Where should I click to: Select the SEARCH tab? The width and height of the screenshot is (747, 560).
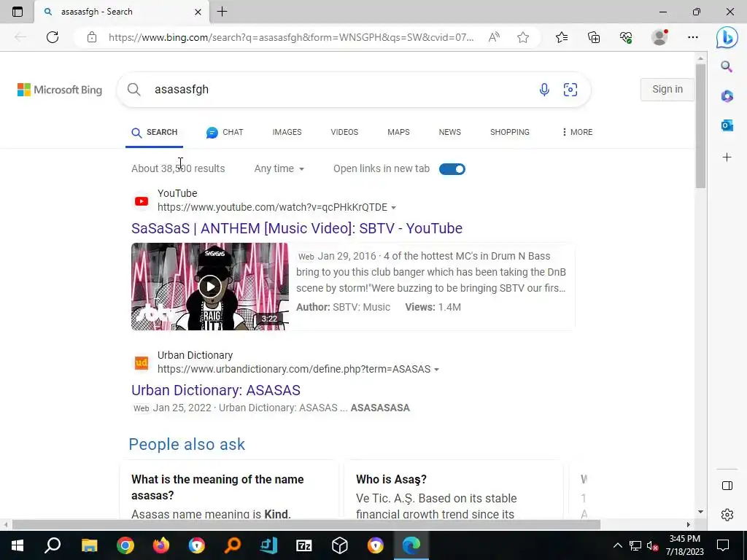(x=155, y=133)
